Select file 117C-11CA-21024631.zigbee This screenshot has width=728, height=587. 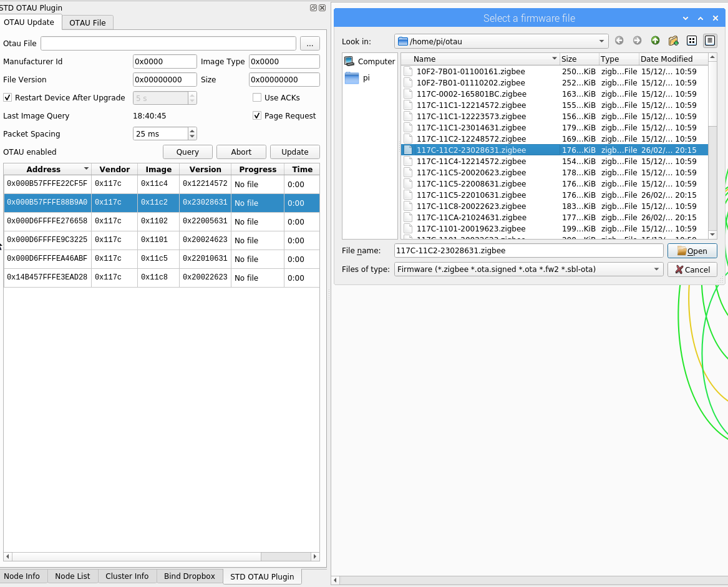coord(555,217)
